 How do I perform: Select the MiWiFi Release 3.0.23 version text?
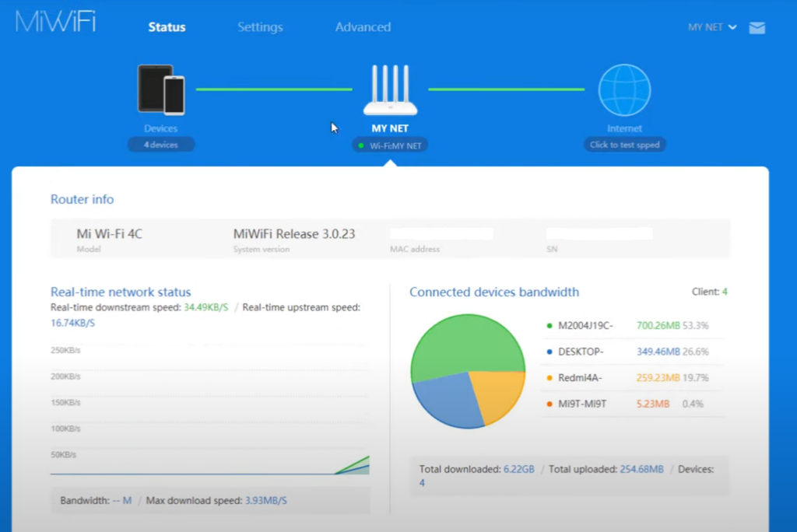[293, 234]
